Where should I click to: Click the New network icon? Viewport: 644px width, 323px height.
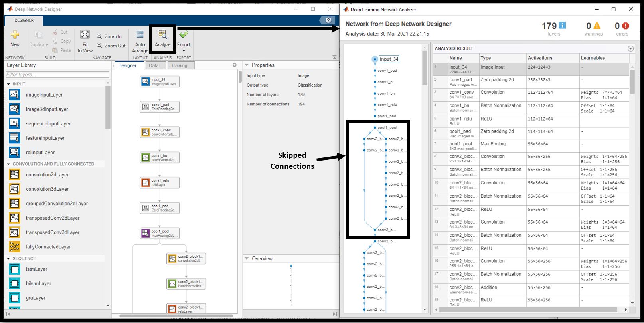(15, 35)
